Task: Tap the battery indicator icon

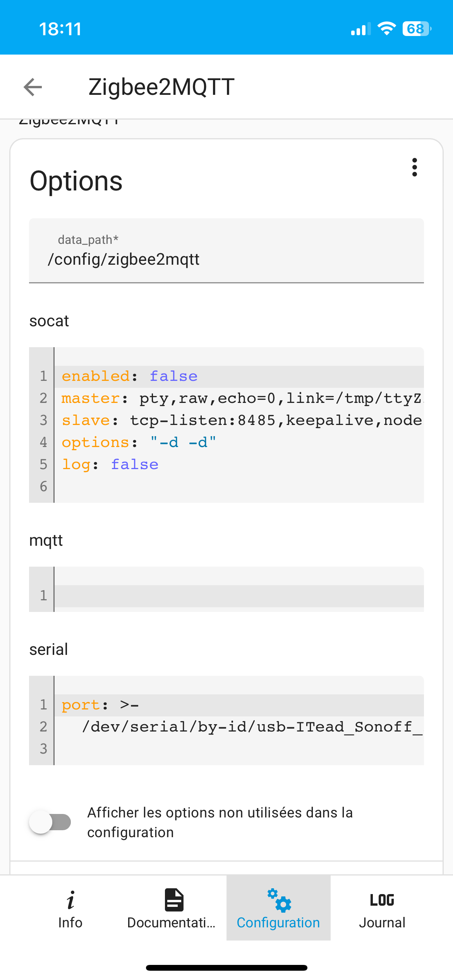Action: click(x=417, y=29)
